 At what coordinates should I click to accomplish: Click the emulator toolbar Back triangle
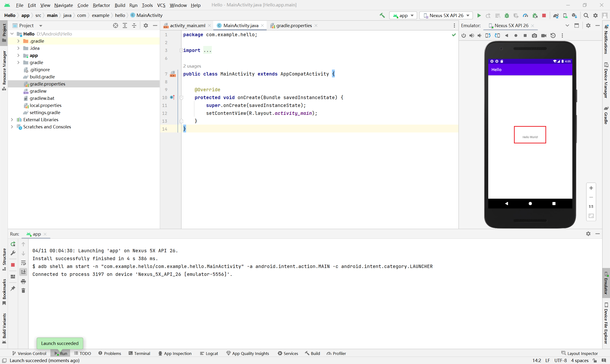pyautogui.click(x=507, y=35)
